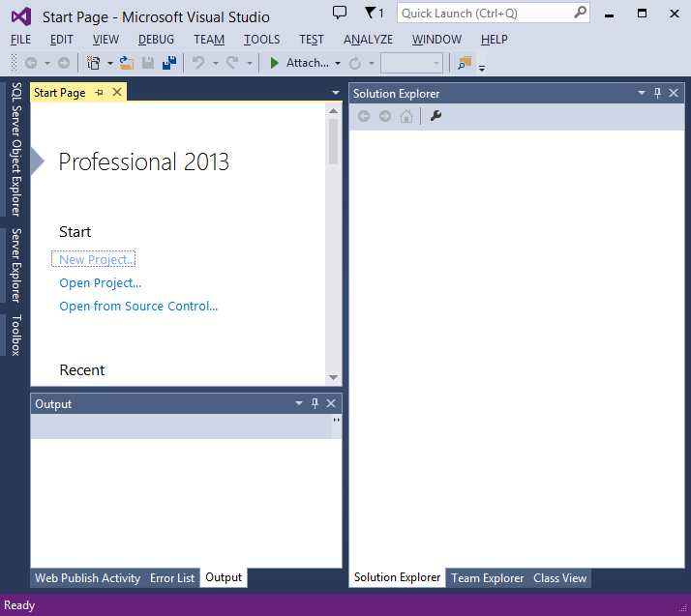Screen dimensions: 691x616
Task: Click the feedback speech bubble icon
Action: 340,13
